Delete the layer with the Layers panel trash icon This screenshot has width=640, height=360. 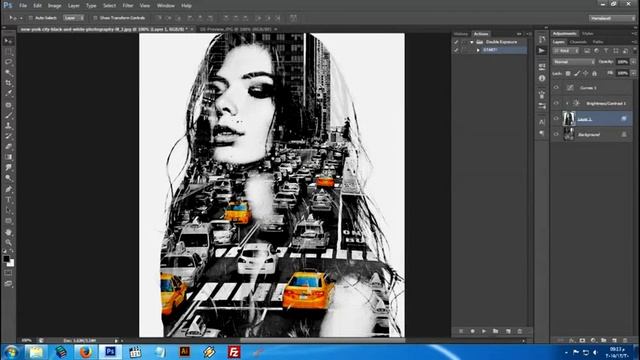click(x=625, y=340)
